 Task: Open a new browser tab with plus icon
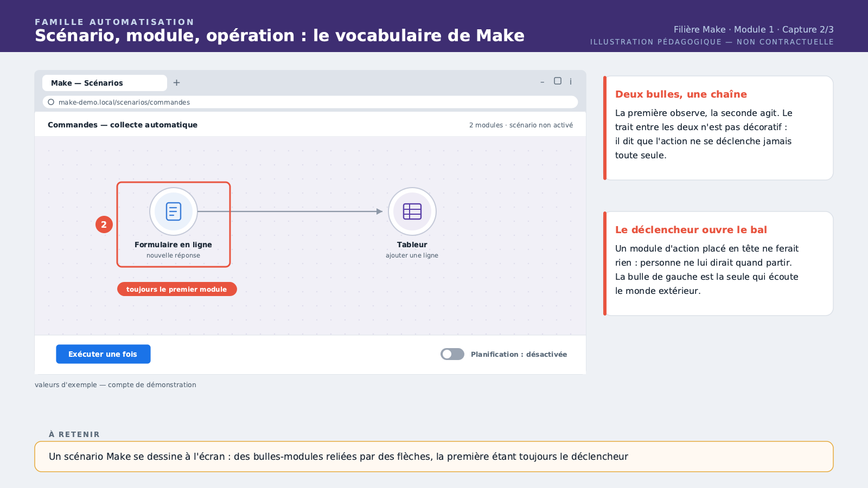coord(176,83)
